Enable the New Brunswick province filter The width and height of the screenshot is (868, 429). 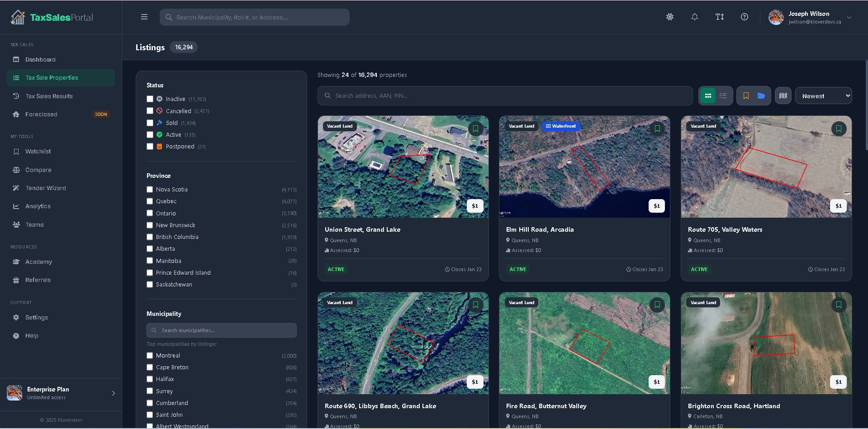[x=150, y=225]
